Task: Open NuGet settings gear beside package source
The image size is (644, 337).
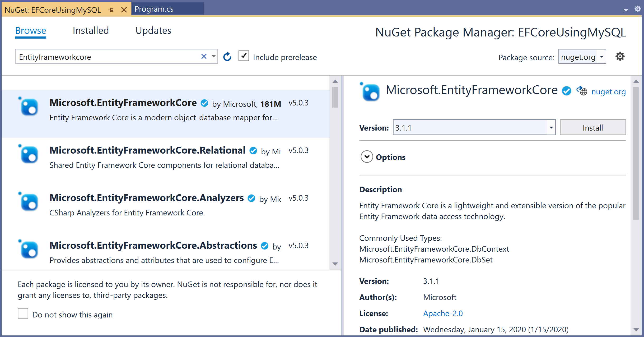Action: click(620, 57)
